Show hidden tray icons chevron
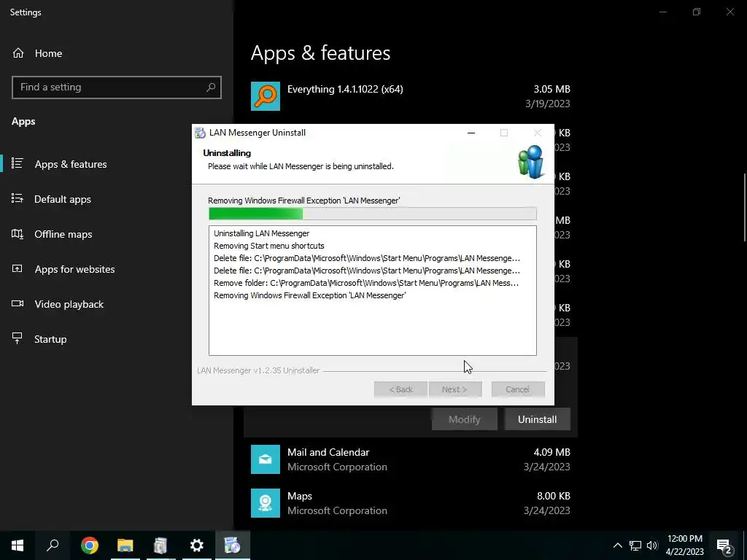The image size is (747, 560). point(617,545)
